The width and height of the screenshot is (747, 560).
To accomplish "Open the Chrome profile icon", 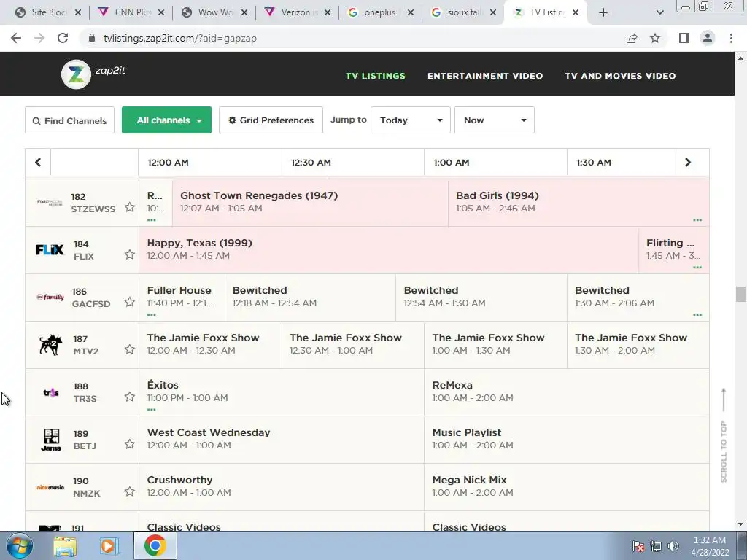I will [708, 38].
